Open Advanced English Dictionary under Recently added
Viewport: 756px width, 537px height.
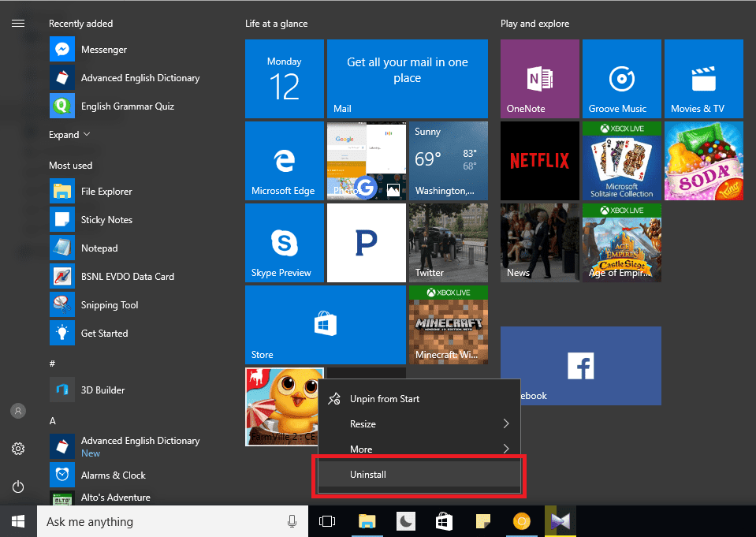point(125,78)
